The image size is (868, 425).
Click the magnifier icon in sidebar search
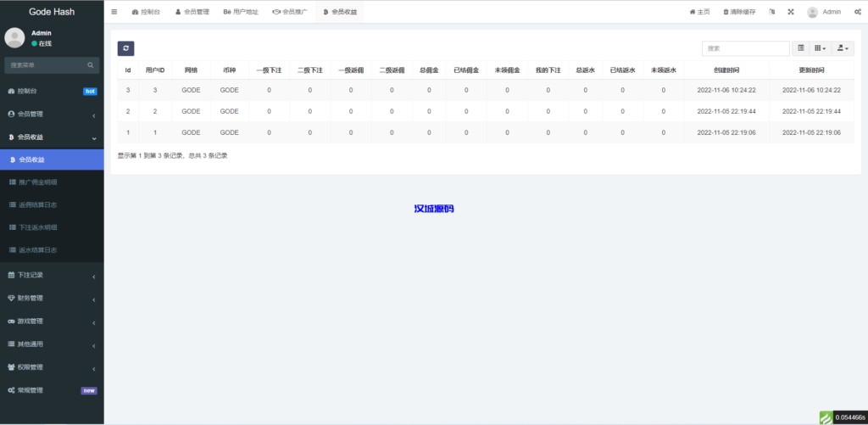pos(91,64)
